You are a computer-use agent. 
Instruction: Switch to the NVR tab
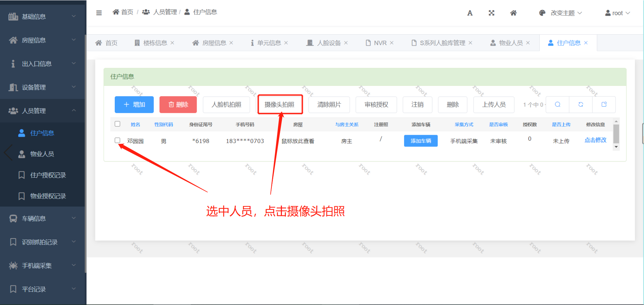point(376,43)
